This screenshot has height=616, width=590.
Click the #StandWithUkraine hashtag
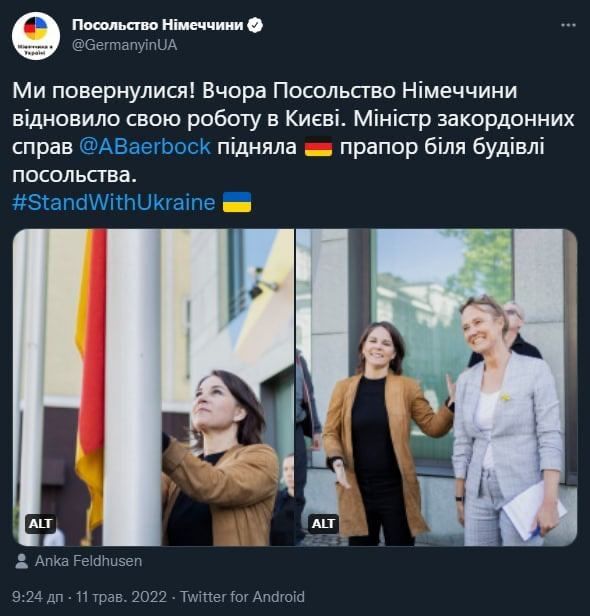pyautogui.click(x=114, y=203)
